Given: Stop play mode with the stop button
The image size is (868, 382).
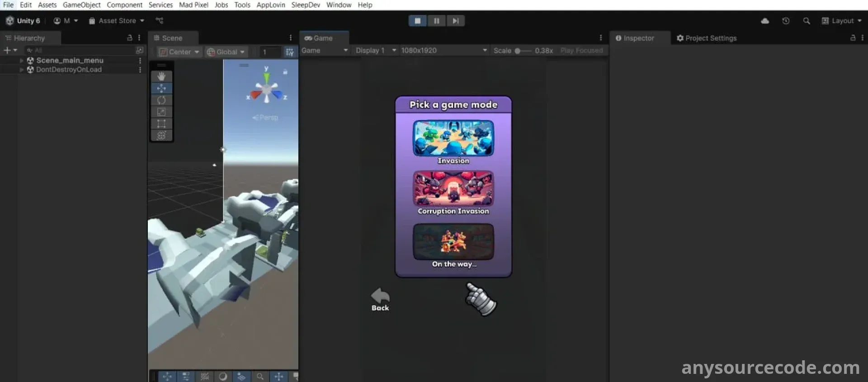Looking at the screenshot, I should pos(418,21).
